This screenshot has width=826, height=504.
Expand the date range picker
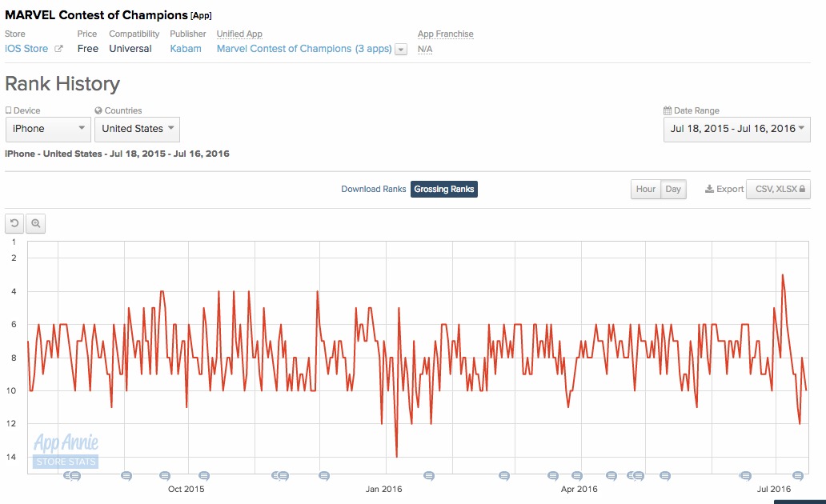click(737, 129)
